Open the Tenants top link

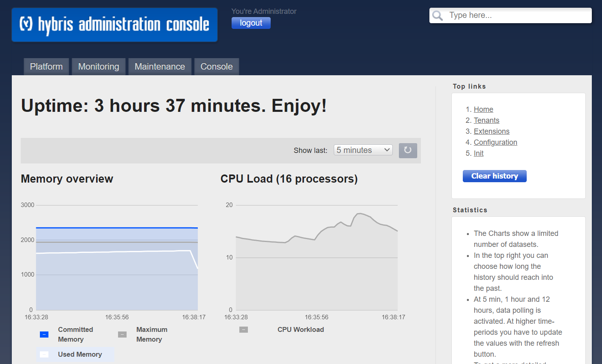[x=486, y=120]
